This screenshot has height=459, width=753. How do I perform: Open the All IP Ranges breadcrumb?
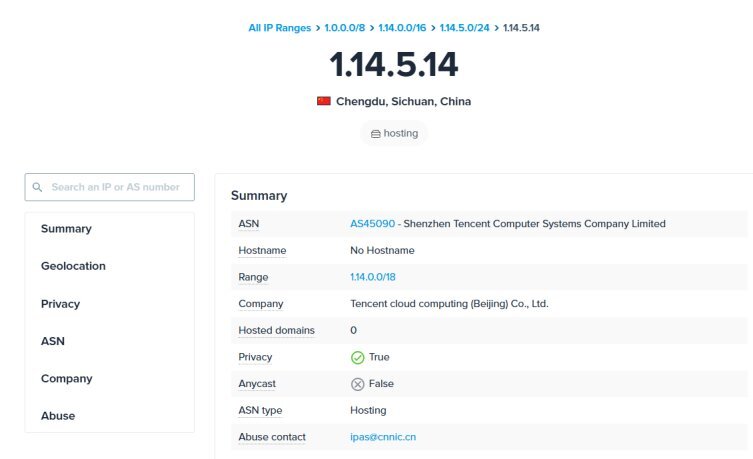(x=279, y=28)
